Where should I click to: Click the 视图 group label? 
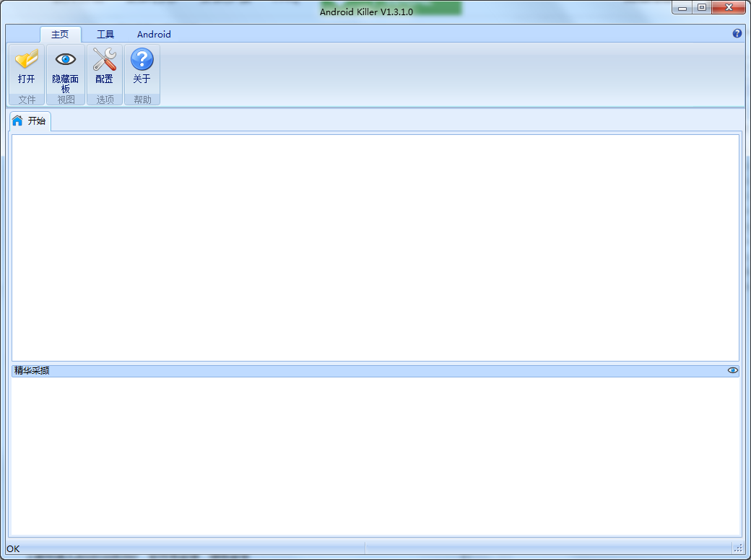66,100
